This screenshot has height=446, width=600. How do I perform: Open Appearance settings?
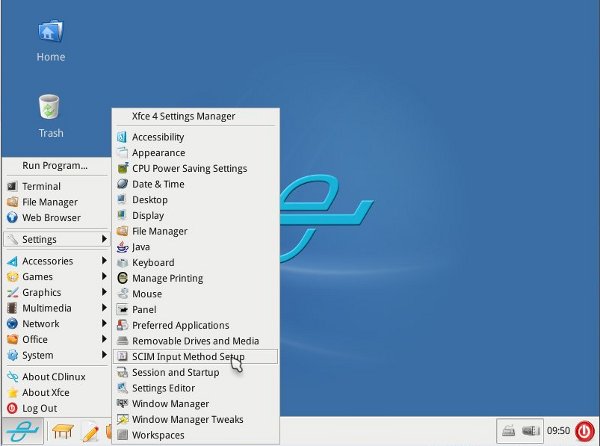196,153
